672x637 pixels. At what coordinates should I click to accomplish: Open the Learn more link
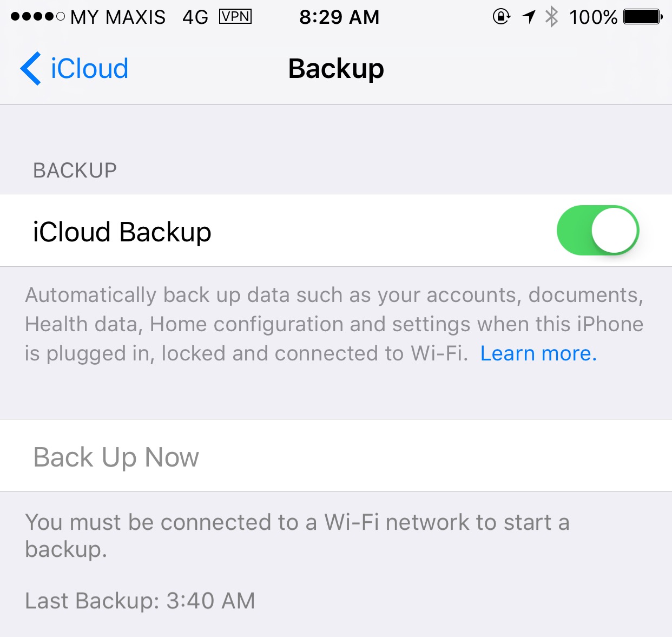[x=538, y=353]
